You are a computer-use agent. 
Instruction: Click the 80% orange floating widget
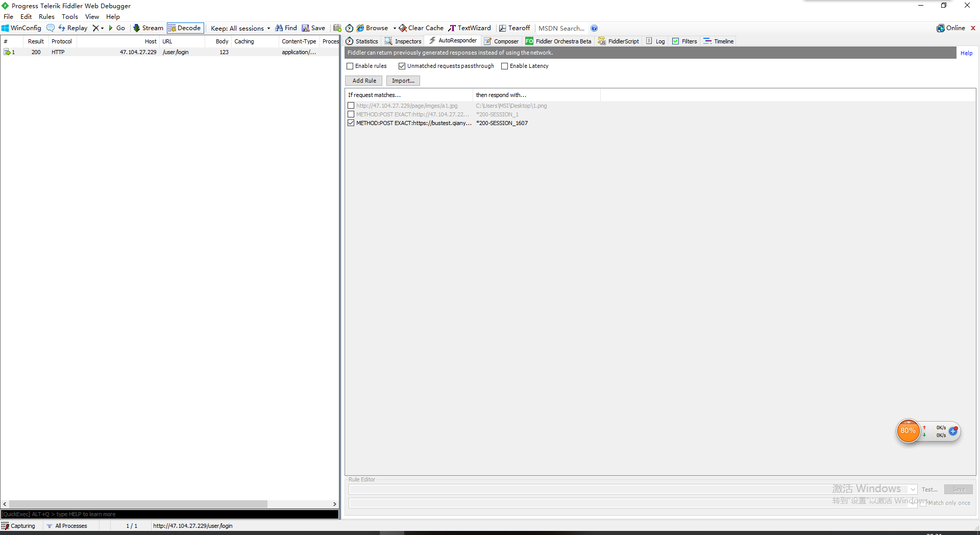908,431
